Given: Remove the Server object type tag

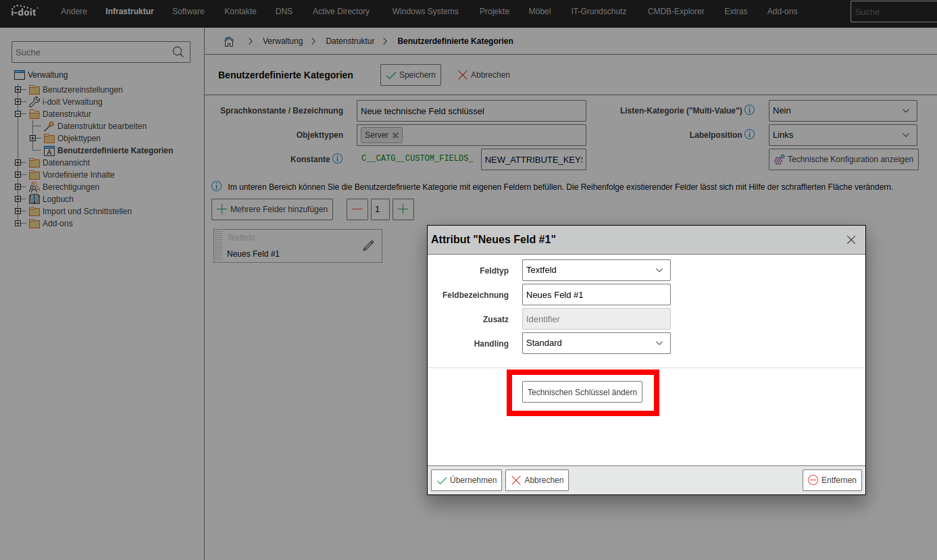Looking at the screenshot, I should (396, 135).
